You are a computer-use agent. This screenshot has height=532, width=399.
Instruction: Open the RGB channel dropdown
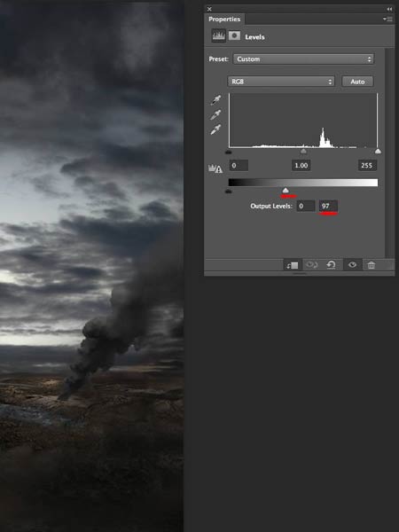(x=281, y=82)
